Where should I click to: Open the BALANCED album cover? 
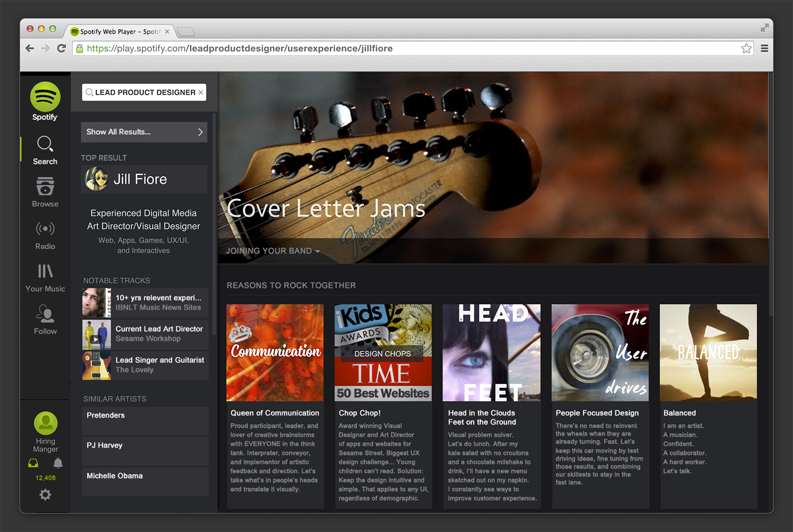tap(708, 353)
